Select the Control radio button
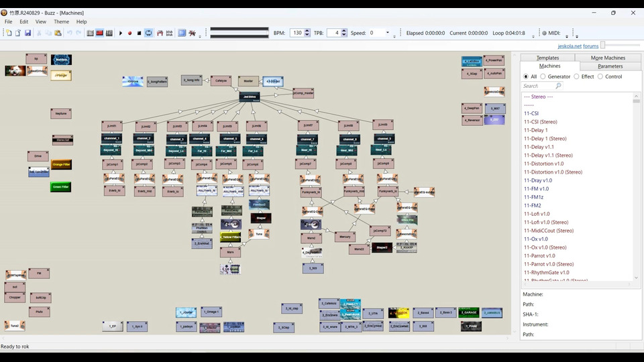Screen dimensions: 644x362 point(600,76)
